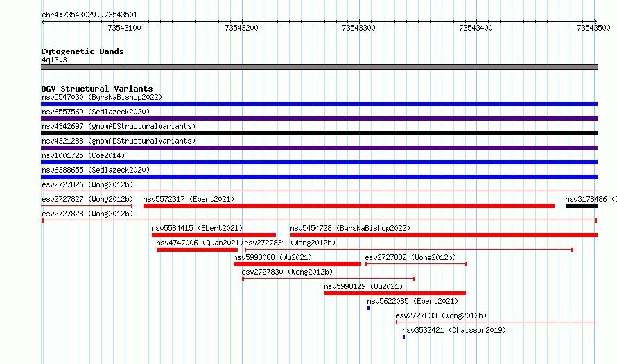Screen dimensions: 617x364
Task: Select the nsv3178486 label at right edge
Action: pos(591,199)
